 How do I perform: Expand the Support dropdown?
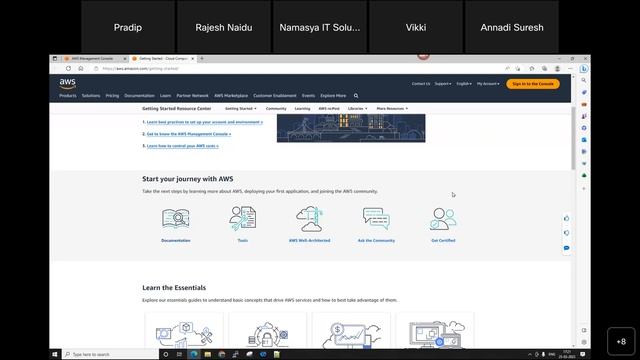pos(443,84)
